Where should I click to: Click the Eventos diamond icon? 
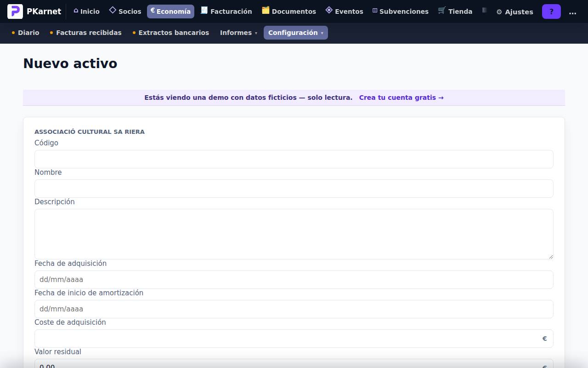tap(329, 10)
